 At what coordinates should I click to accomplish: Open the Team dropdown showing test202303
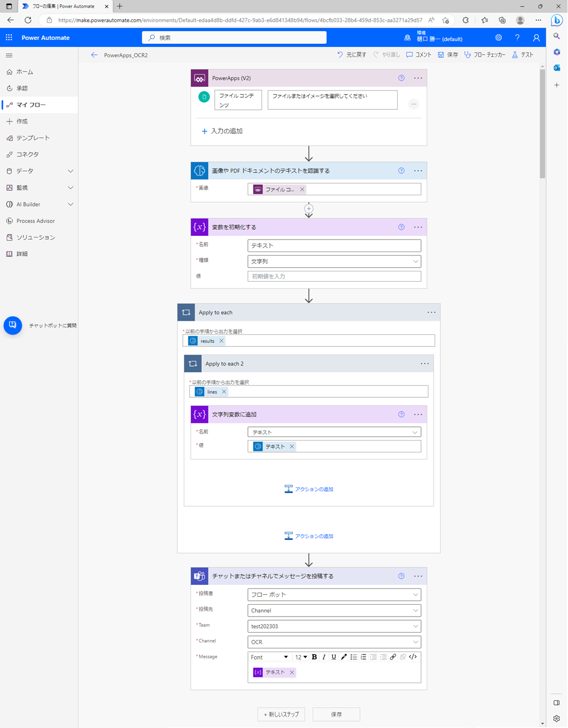point(334,626)
